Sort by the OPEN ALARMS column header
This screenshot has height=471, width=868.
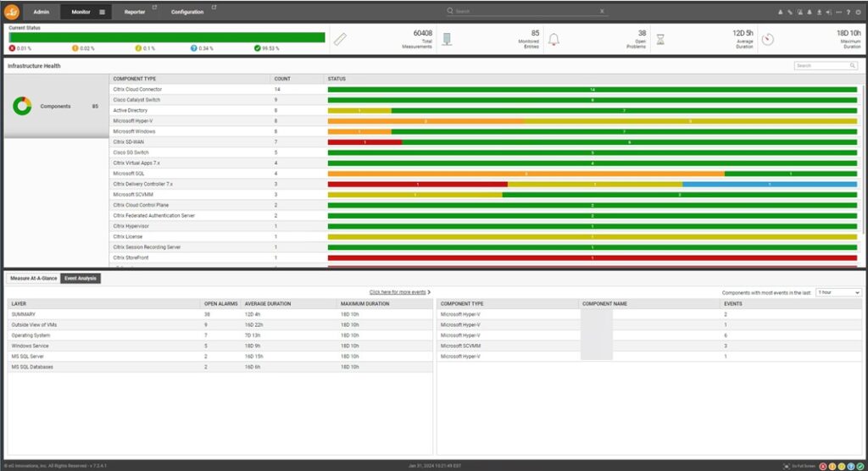pos(221,304)
